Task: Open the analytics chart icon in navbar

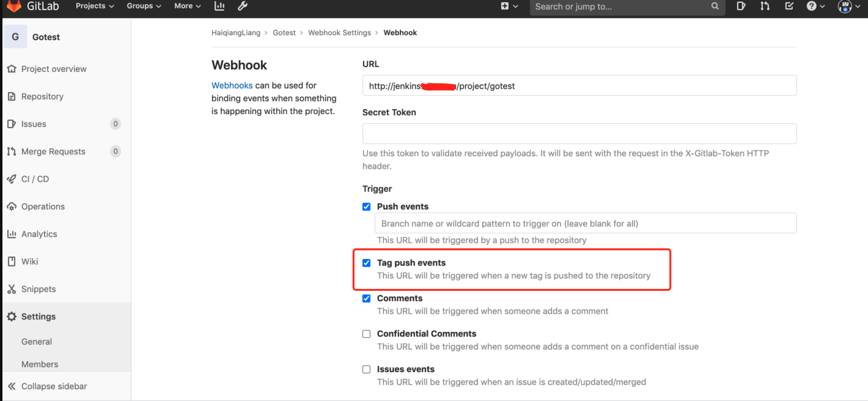Action: tap(219, 6)
